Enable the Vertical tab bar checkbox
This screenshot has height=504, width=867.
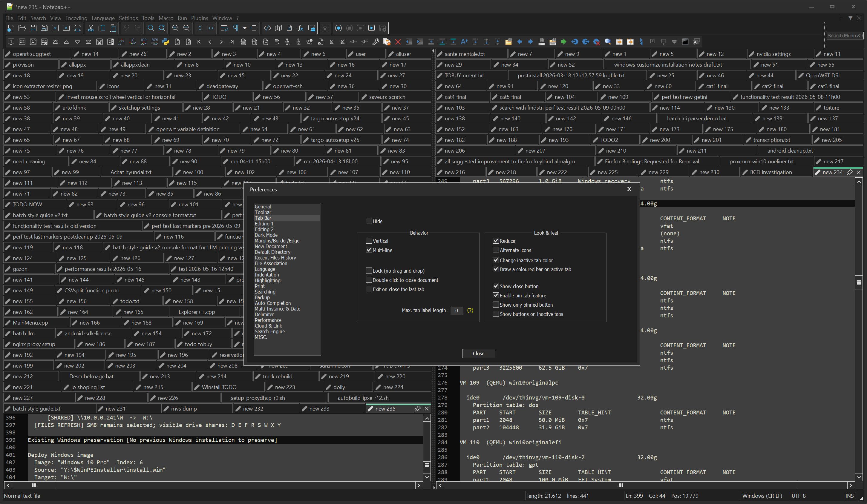pyautogui.click(x=369, y=241)
